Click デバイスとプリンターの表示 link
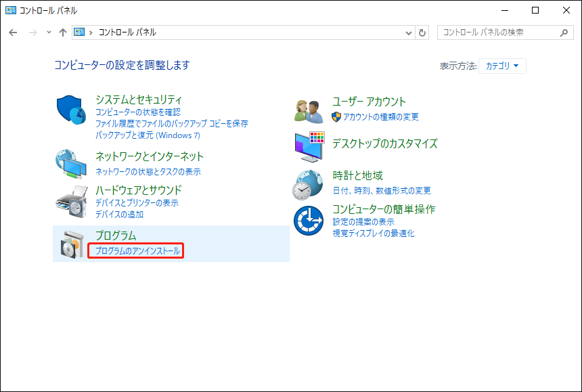This screenshot has height=392, width=582. 137,203
